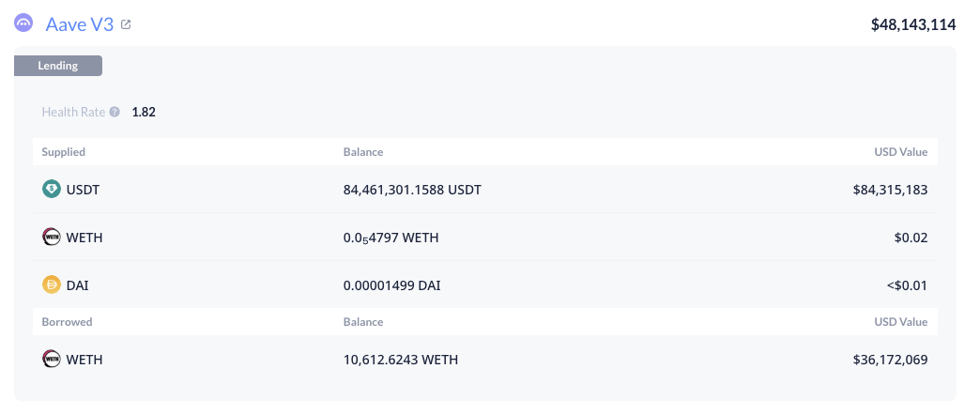Click the USDT token icon

(52, 189)
